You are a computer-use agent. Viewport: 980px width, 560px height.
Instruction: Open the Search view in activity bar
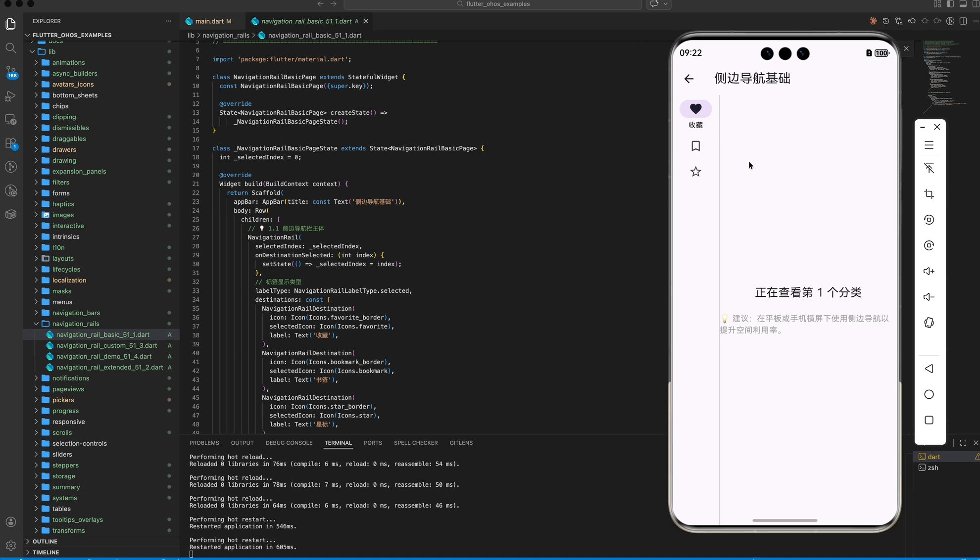(x=11, y=48)
